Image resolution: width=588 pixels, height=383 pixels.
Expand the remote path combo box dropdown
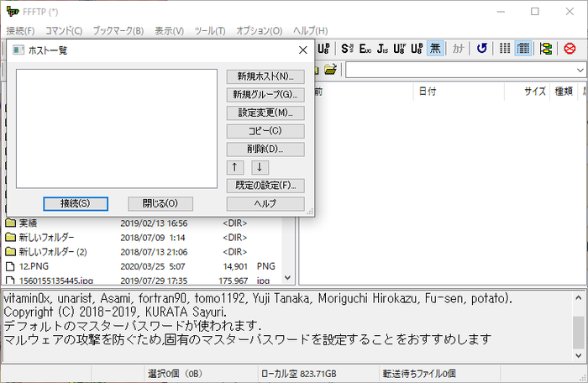[580, 71]
